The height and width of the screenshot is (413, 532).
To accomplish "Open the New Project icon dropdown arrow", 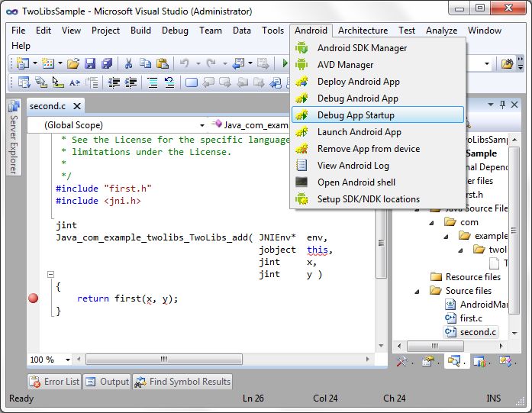I will pyautogui.click(x=35, y=63).
